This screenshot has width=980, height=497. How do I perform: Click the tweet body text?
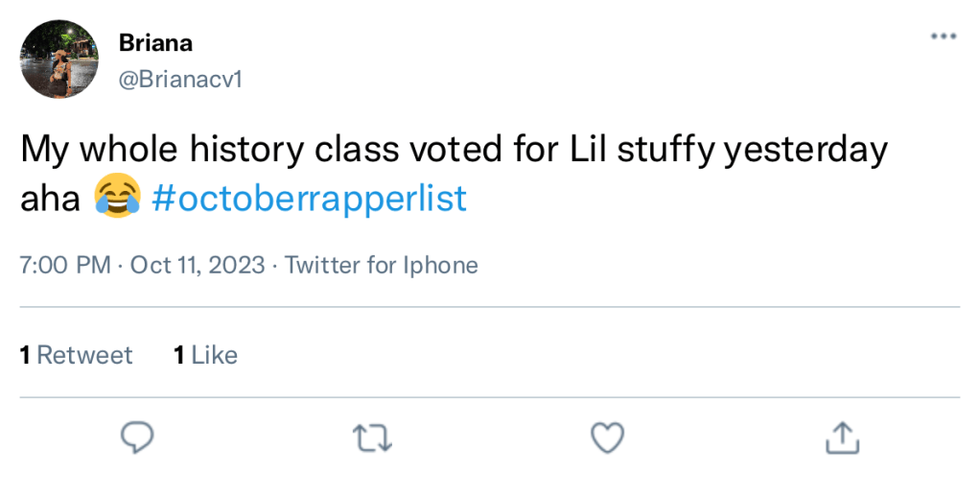click(x=384, y=151)
